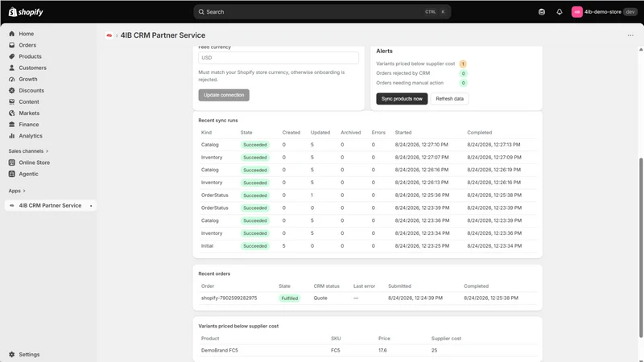
Task: Click the Finance icon
Action: [12, 125]
